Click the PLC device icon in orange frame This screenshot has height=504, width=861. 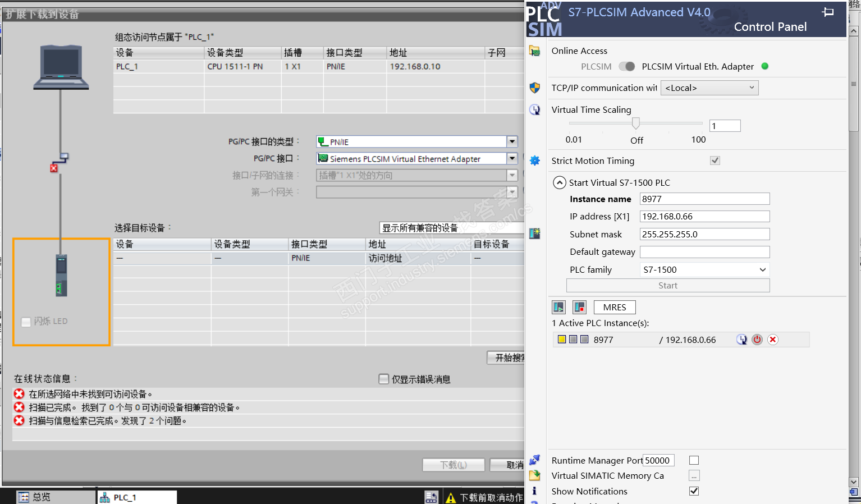61,275
